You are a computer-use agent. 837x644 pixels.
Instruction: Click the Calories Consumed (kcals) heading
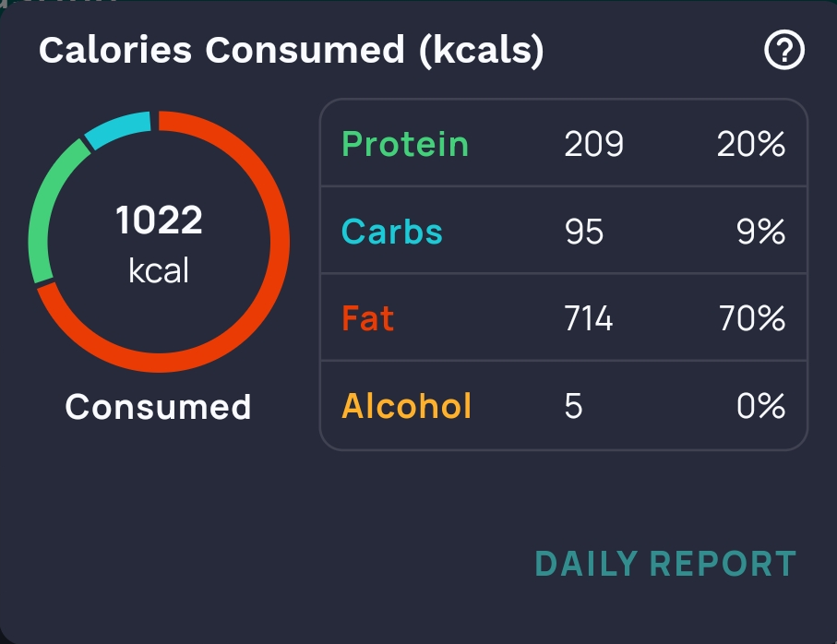click(x=292, y=52)
